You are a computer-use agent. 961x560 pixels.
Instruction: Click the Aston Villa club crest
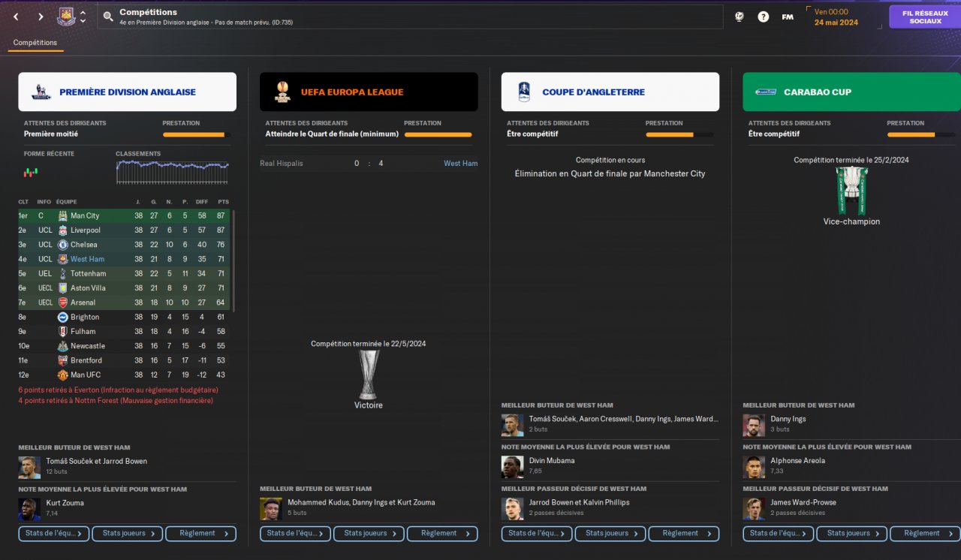63,288
